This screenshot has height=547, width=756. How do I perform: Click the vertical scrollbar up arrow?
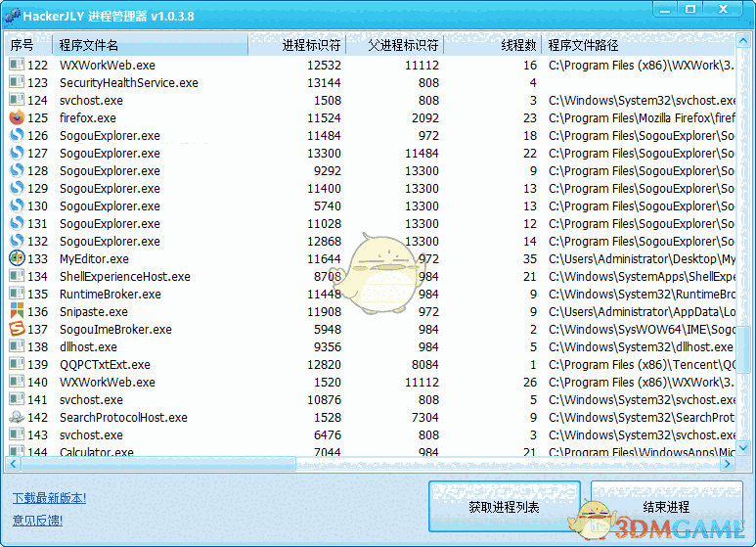point(743,41)
